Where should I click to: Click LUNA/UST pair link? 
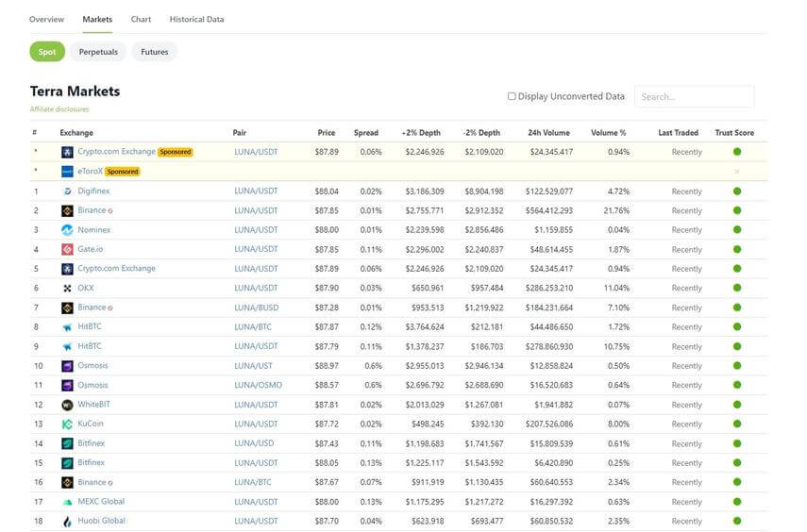(x=253, y=366)
